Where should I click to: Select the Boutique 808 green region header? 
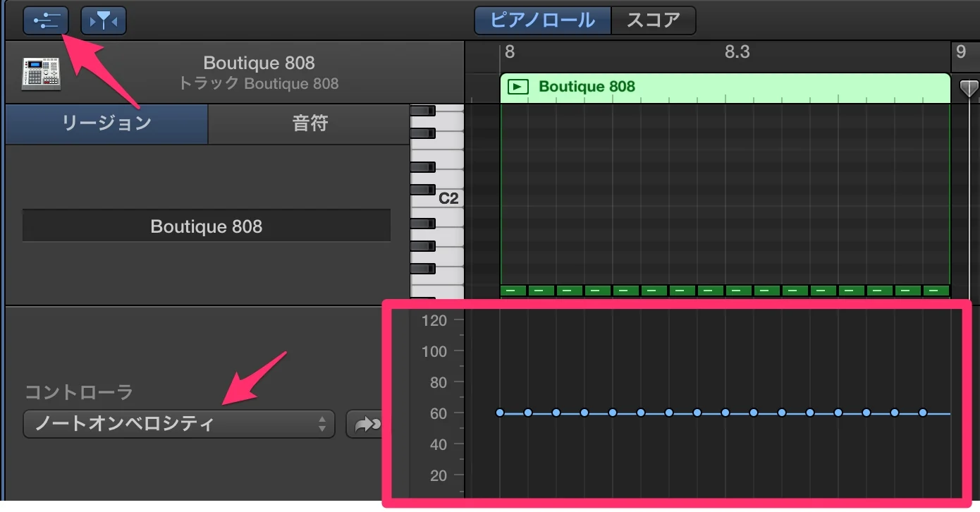coord(725,88)
